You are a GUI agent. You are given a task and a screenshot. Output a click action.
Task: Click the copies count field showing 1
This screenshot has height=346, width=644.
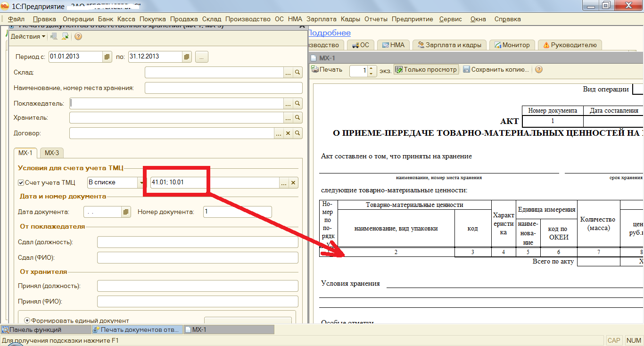(358, 71)
